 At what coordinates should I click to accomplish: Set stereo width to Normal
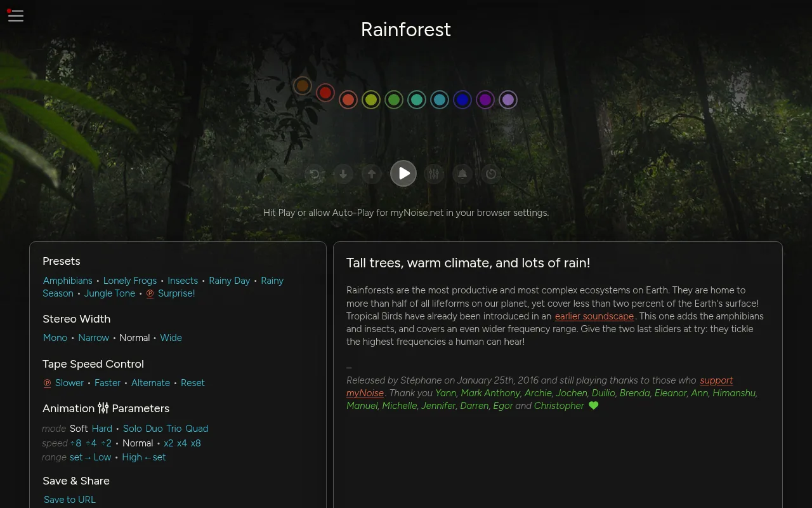(x=134, y=338)
